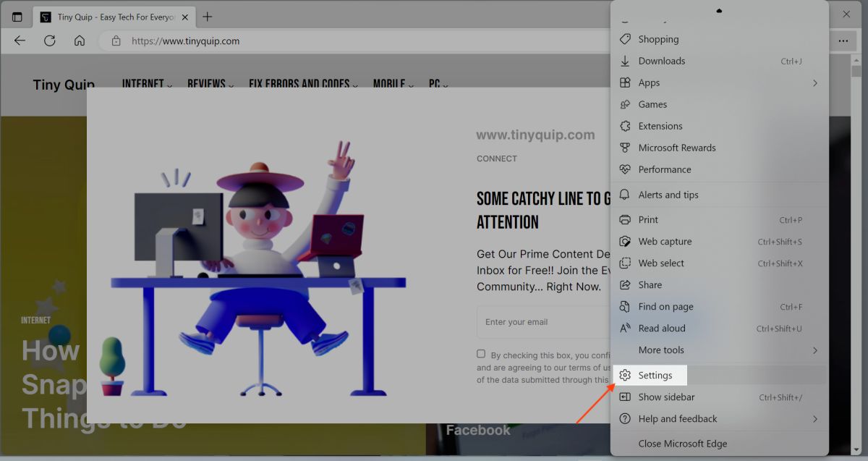The width and height of the screenshot is (868, 461).
Task: Open the INTERNET navigation dropdown
Action: click(x=142, y=84)
